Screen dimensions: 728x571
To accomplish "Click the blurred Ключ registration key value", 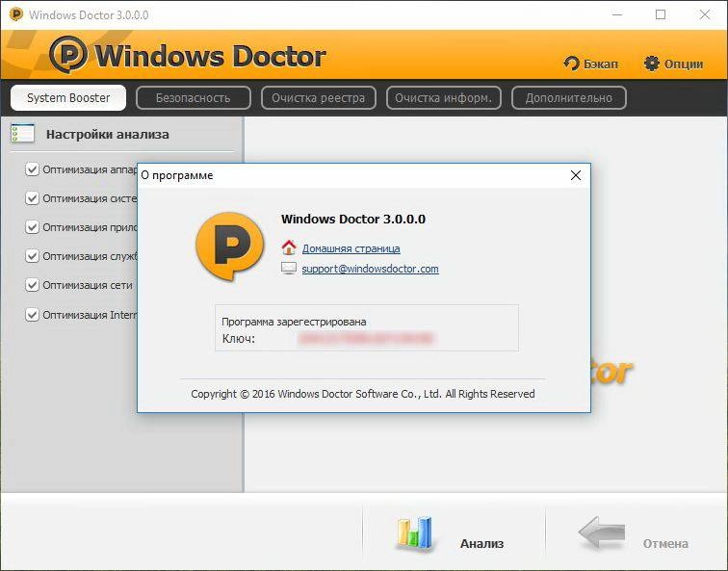I will [365, 338].
